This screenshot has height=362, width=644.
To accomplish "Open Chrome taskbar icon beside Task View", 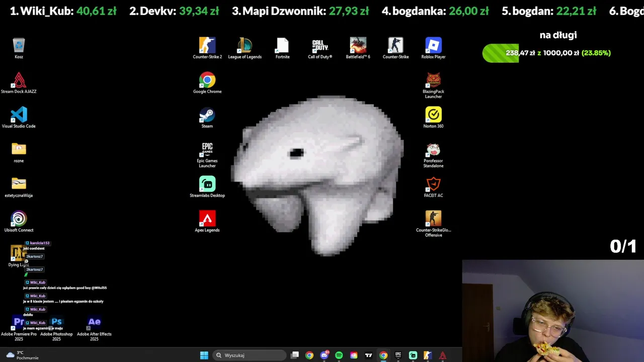I will point(309,355).
